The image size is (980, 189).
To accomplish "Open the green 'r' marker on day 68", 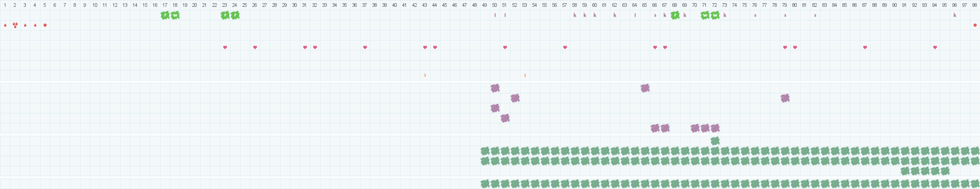I will click(675, 15).
